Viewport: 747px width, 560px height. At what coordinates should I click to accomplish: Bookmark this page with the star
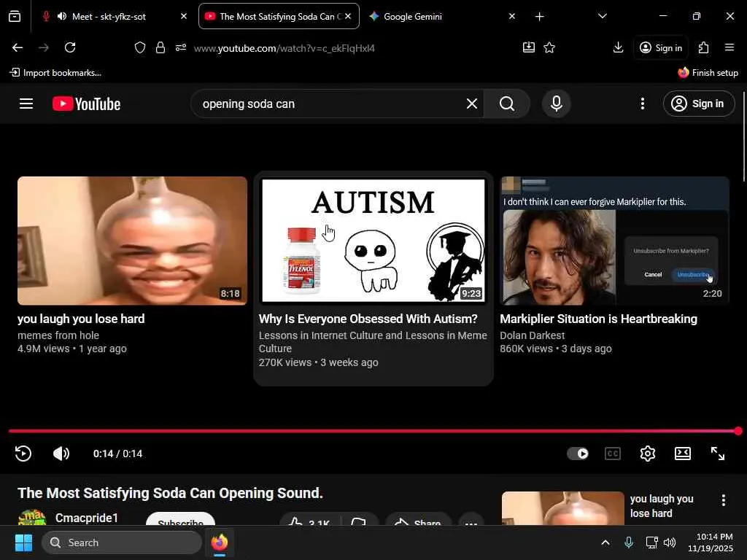549,47
